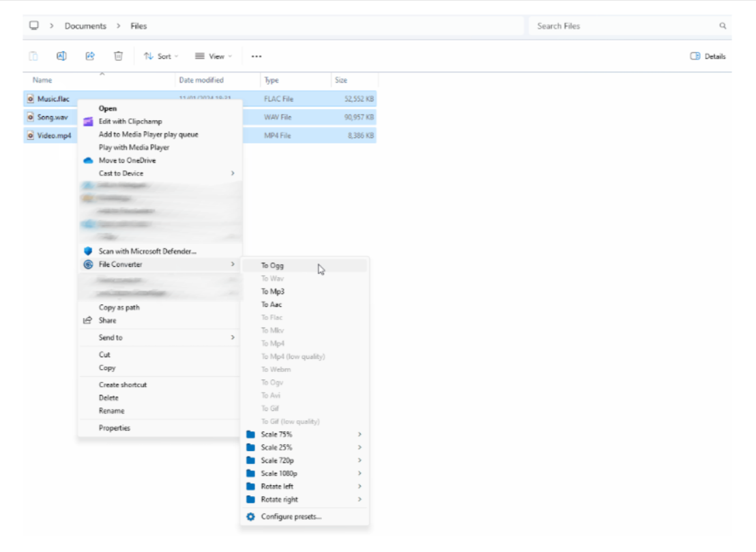This screenshot has width=756, height=552.
Task: Sort by Date modified column header
Action: (201, 80)
